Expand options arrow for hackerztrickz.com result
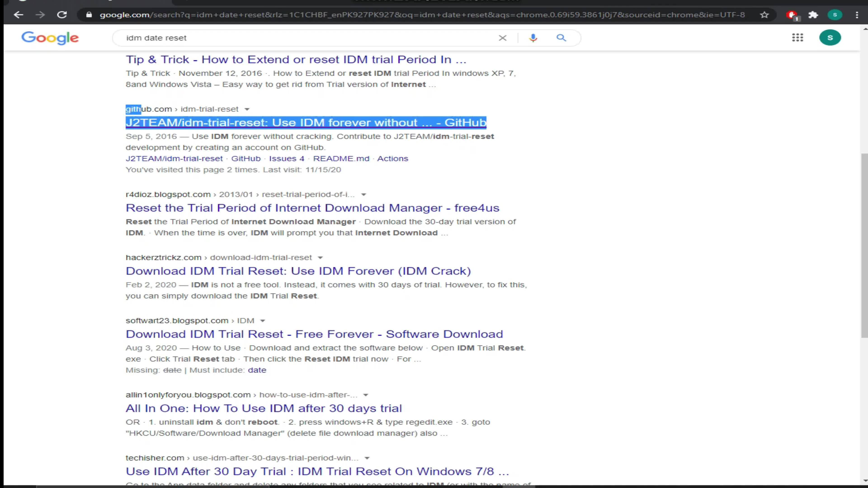The height and width of the screenshot is (488, 868). [x=321, y=258]
